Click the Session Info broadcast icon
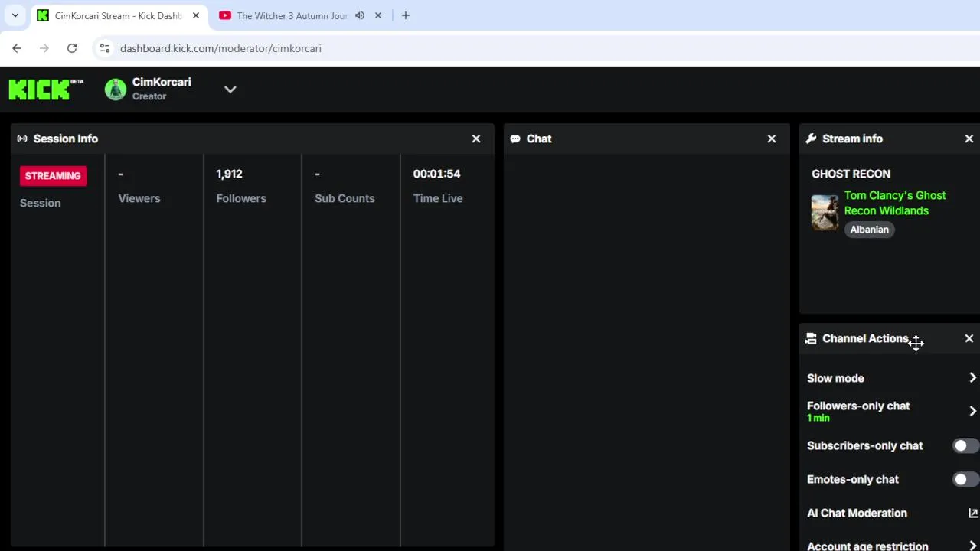This screenshot has height=551, width=980. (x=22, y=139)
